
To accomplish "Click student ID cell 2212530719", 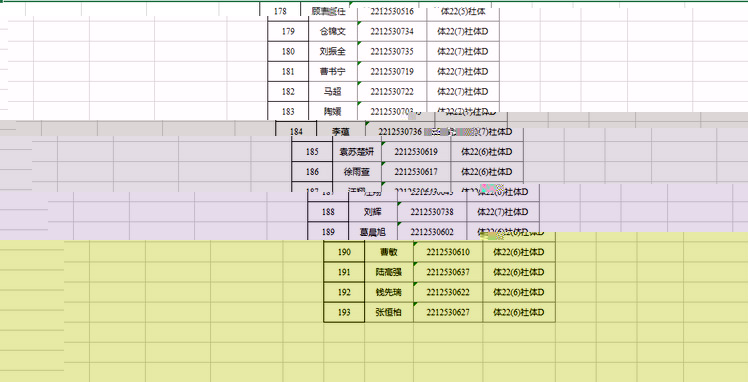I will (392, 72).
